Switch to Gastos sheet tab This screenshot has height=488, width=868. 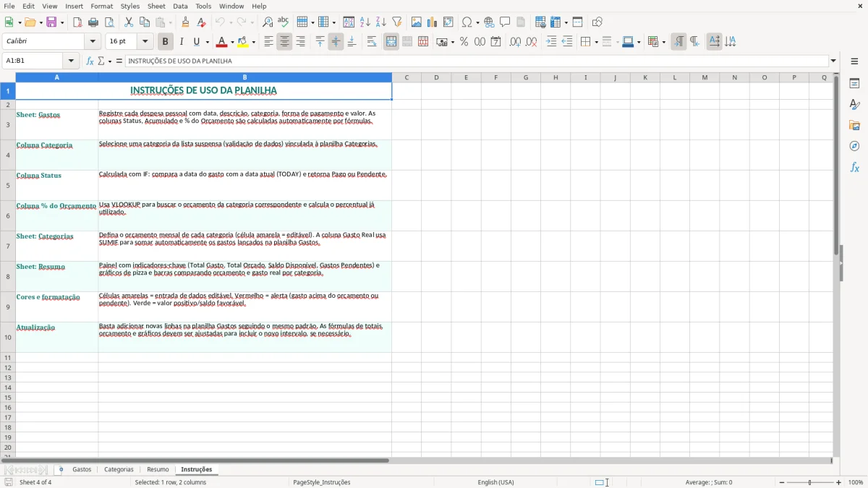82,470
